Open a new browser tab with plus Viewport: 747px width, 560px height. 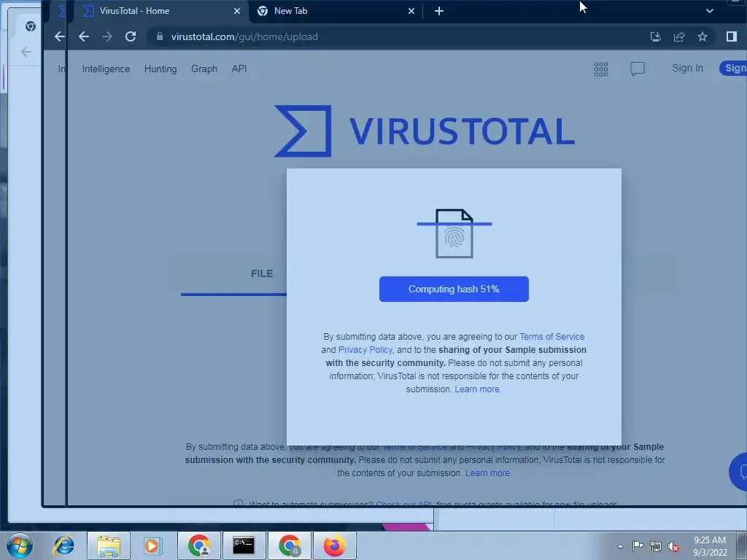click(x=438, y=11)
